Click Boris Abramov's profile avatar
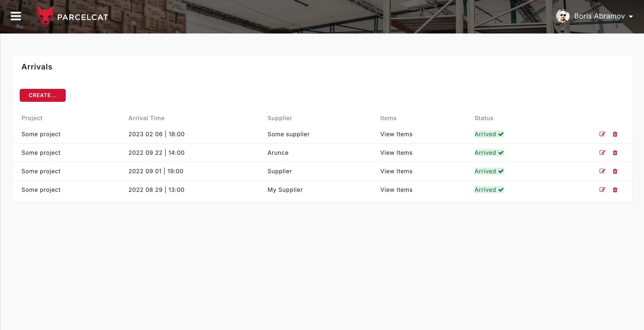Screen dimensions: 644x330 click(563, 16)
